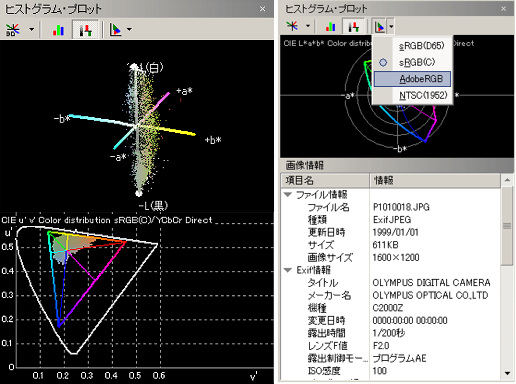Select RGB histogram icon in left window
516x384 pixels.
[x=58, y=30]
